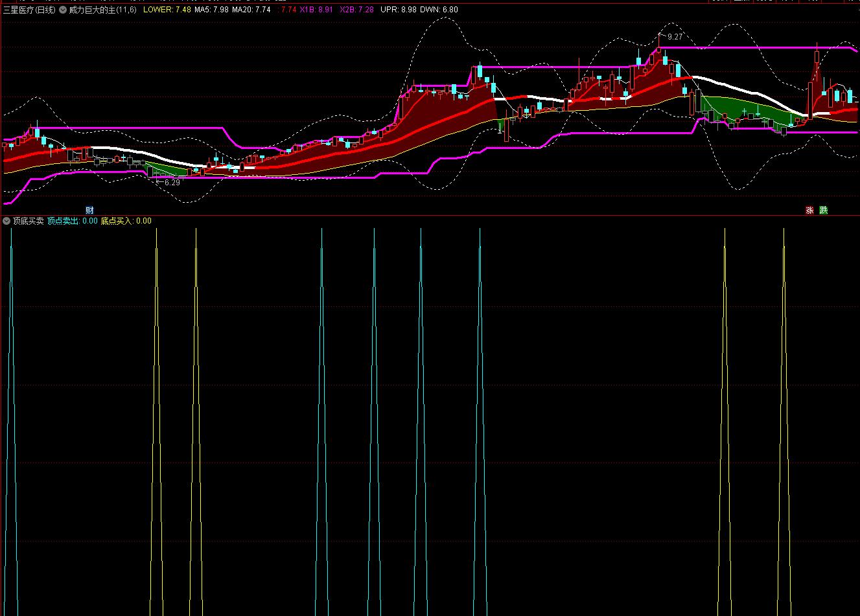The width and height of the screenshot is (860, 616).
Task: Select the LOWER: 7.48 value
Action: [167, 10]
